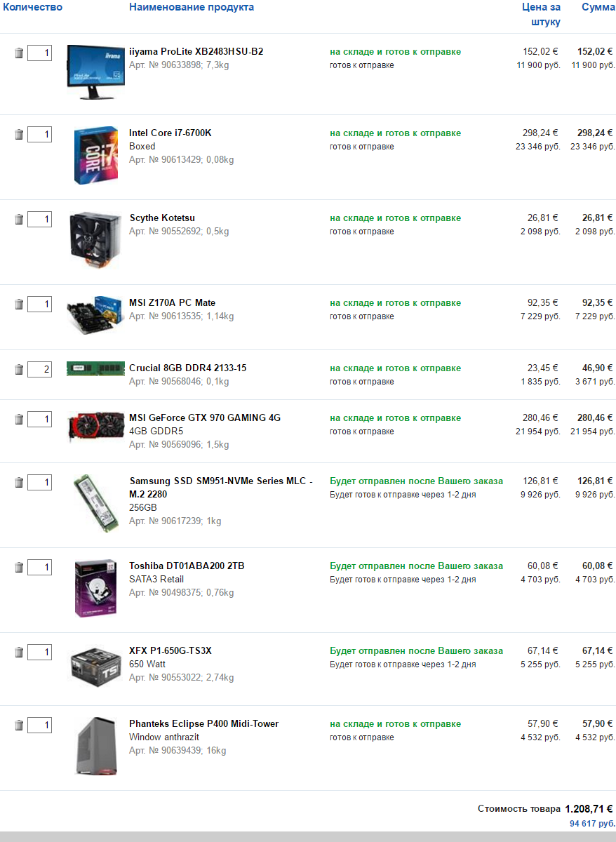Open MSI GeForce GTX 970 GAMING 4G link
616x842 pixels.
click(204, 417)
